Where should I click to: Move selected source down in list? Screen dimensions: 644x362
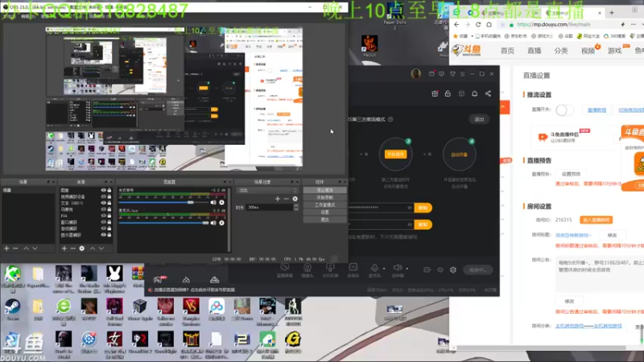[101, 249]
